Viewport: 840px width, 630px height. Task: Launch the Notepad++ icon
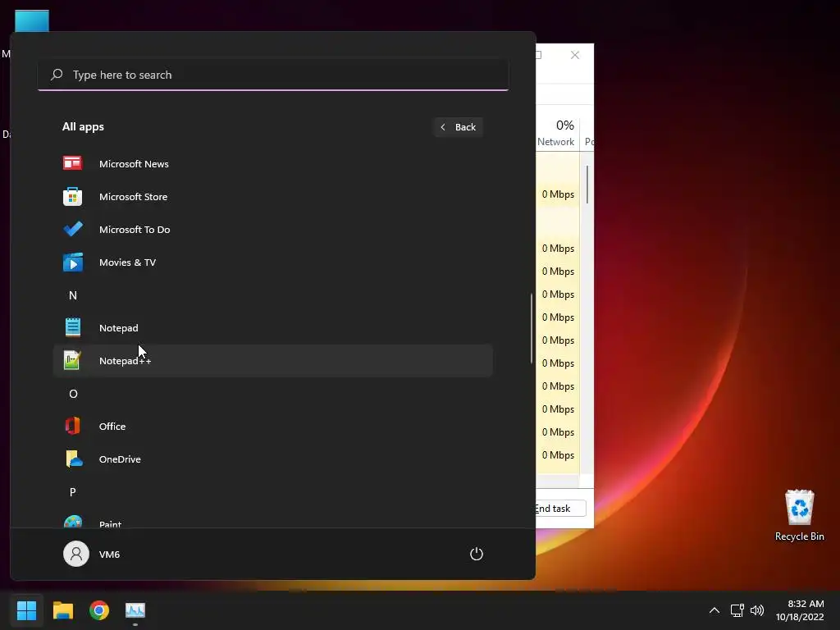72,361
